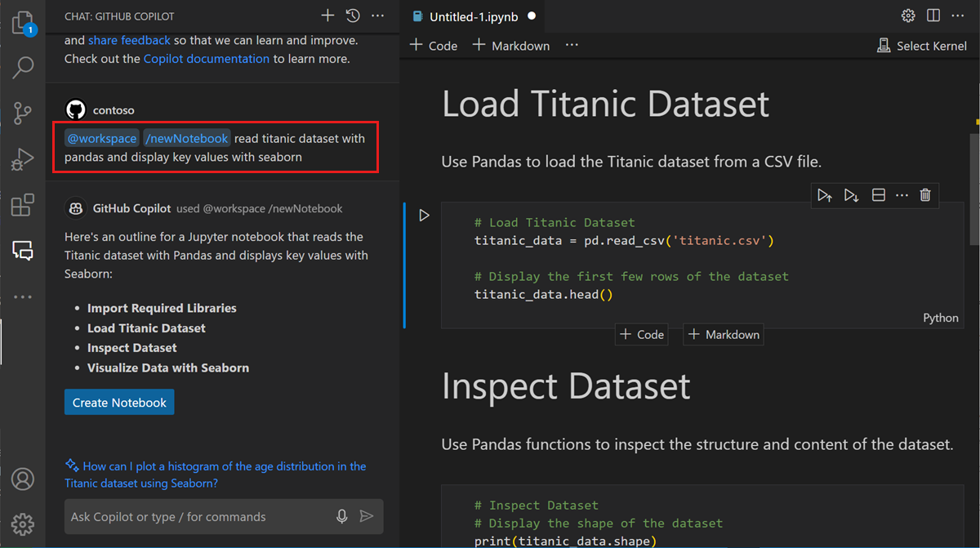This screenshot has height=548, width=980.
Task: Open more actions for the notebook cell
Action: tap(902, 195)
